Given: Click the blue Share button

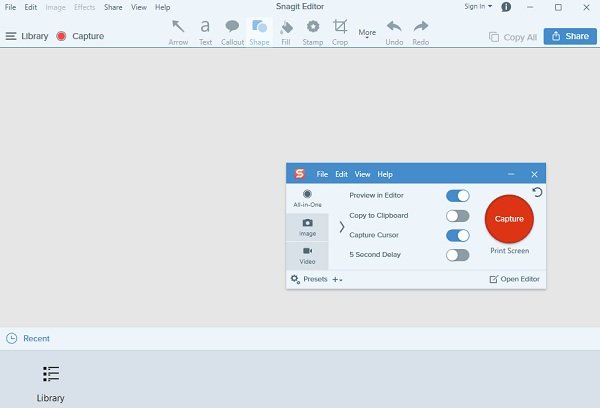Looking at the screenshot, I should [570, 36].
